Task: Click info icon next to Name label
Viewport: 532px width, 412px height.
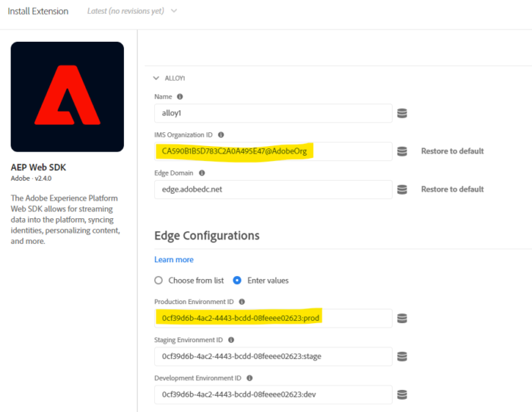Action: coord(180,97)
